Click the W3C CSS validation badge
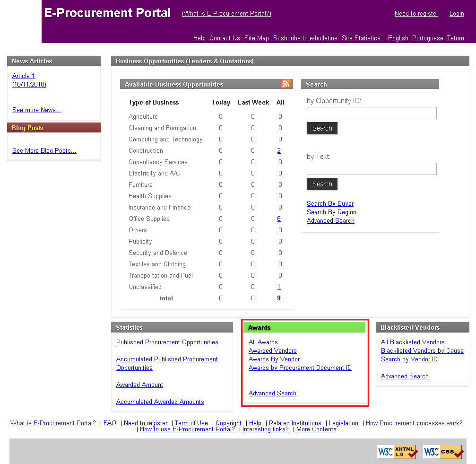 (443, 452)
